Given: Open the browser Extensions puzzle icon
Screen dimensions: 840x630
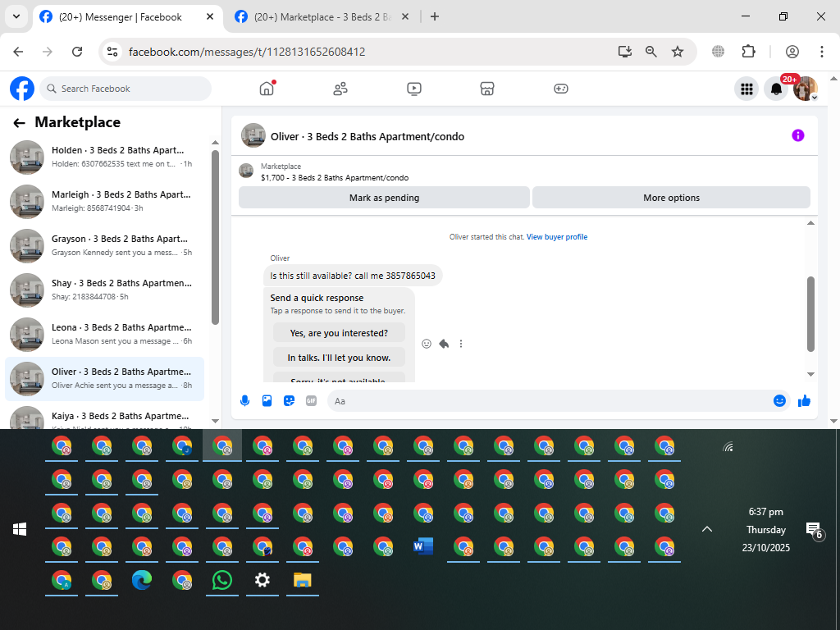Looking at the screenshot, I should point(748,52).
